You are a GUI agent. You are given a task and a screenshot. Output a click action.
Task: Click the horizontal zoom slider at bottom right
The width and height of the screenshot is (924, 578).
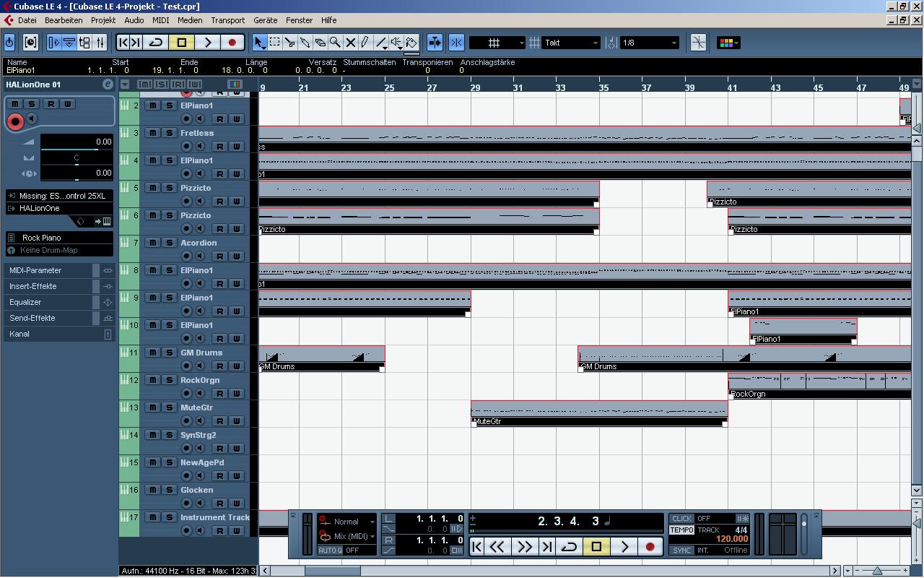[878, 571]
